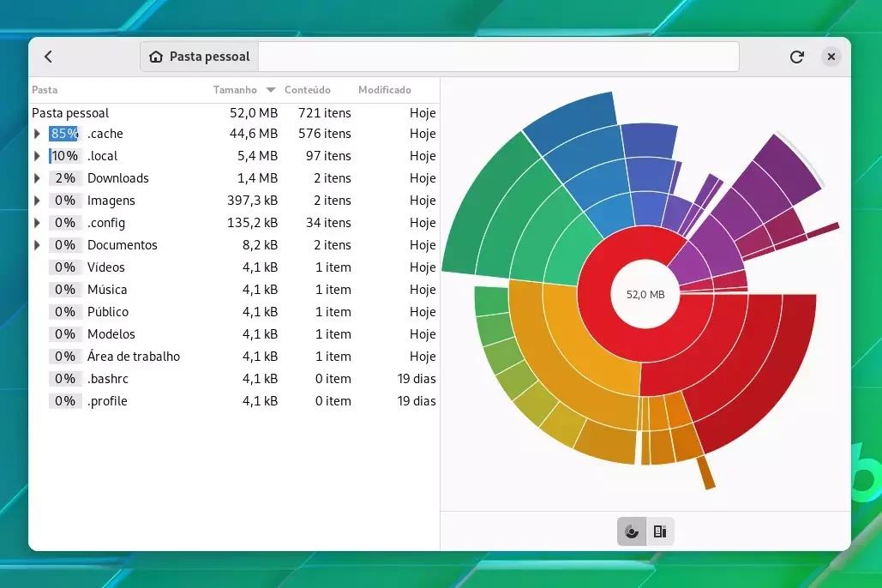Select the Imagens folder name
This screenshot has width=882, height=588.
(111, 201)
